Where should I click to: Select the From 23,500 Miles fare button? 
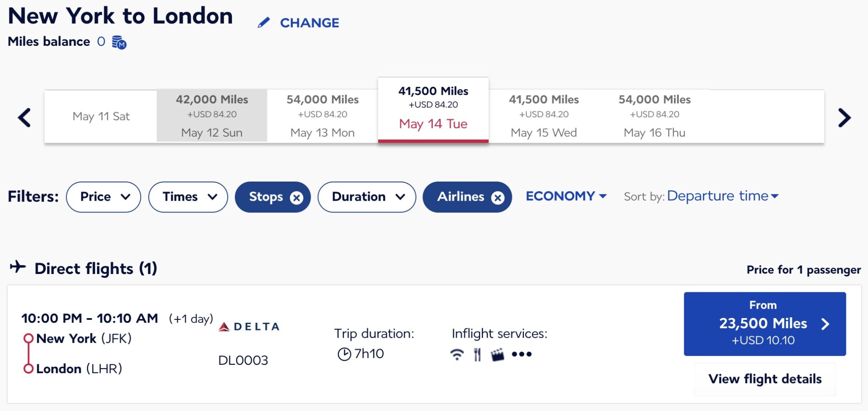coord(765,323)
